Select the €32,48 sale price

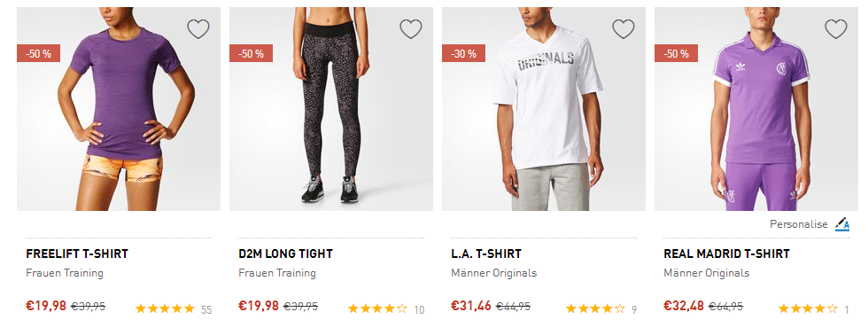point(685,306)
